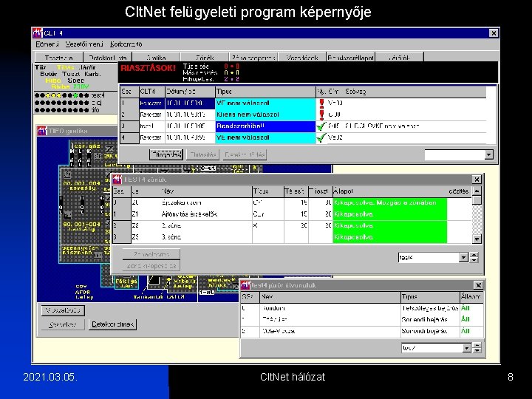Click the scroll up arrow in the zónák list

coord(477,191)
